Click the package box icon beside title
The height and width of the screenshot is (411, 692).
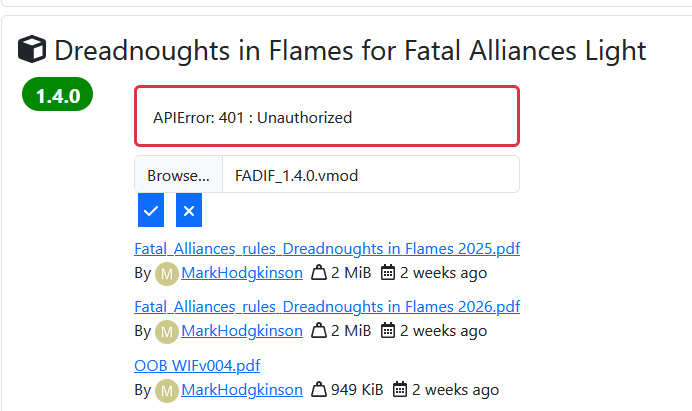tap(33, 49)
